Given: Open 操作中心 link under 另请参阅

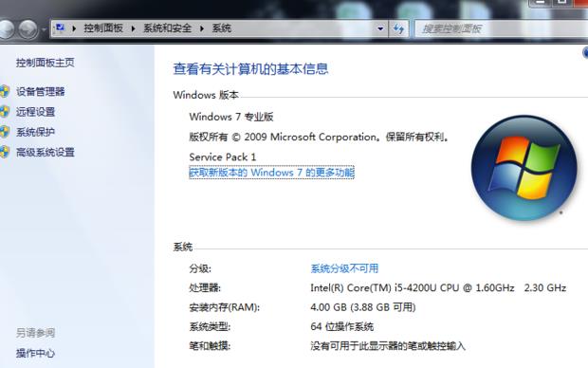Looking at the screenshot, I should click(35, 353).
